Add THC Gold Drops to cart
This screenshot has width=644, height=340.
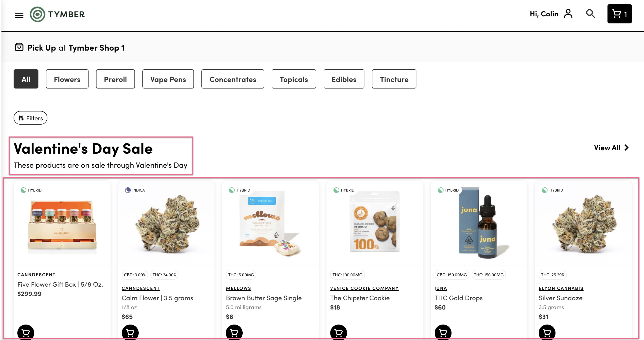coord(443,333)
